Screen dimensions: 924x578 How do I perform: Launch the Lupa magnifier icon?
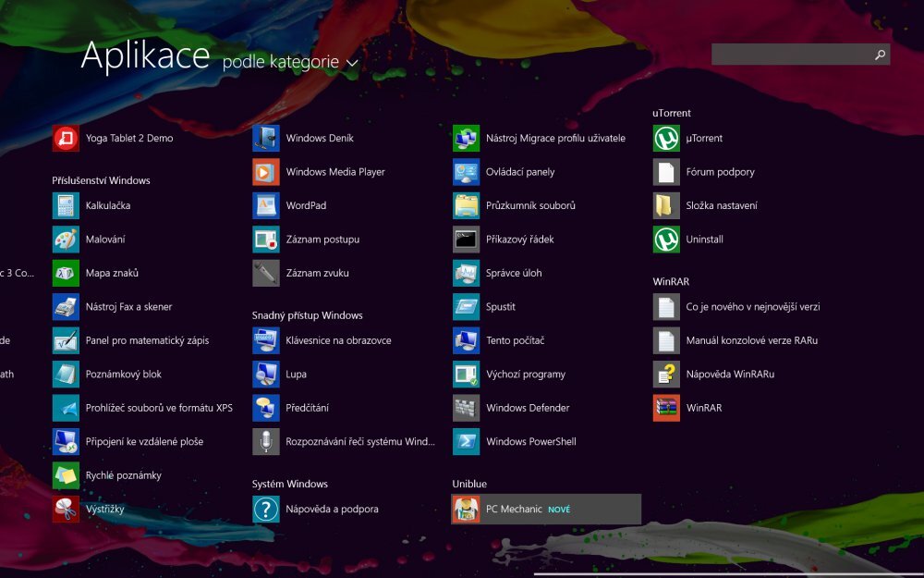point(266,375)
